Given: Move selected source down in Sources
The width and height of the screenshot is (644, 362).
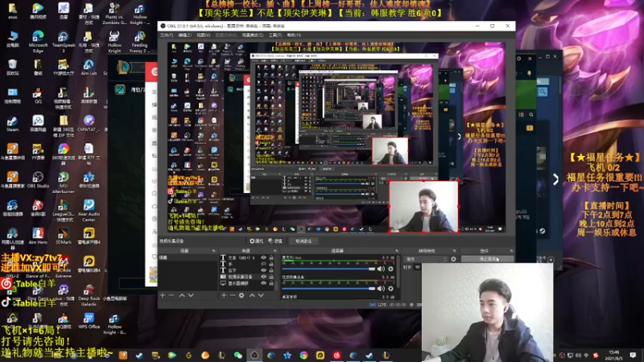Looking at the screenshot, I should [x=261, y=295].
